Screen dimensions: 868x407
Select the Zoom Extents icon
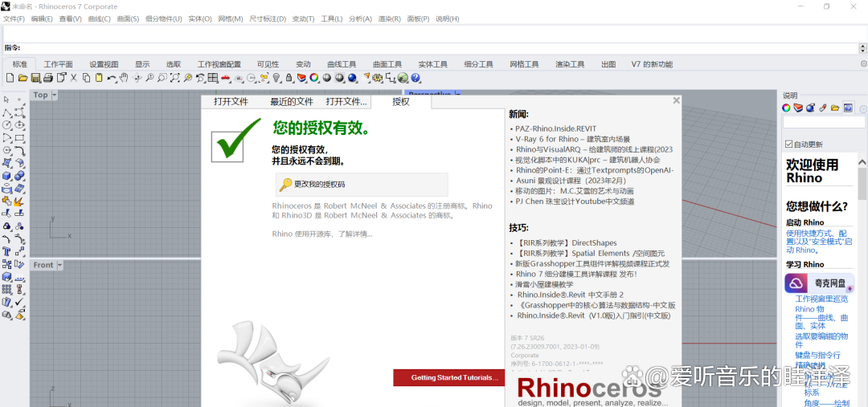[x=174, y=78]
